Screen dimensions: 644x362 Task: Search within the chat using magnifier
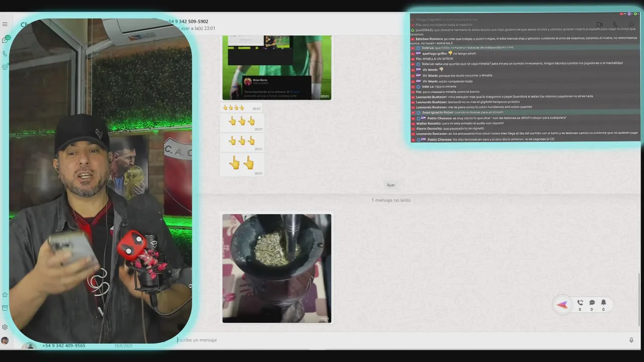[631, 25]
